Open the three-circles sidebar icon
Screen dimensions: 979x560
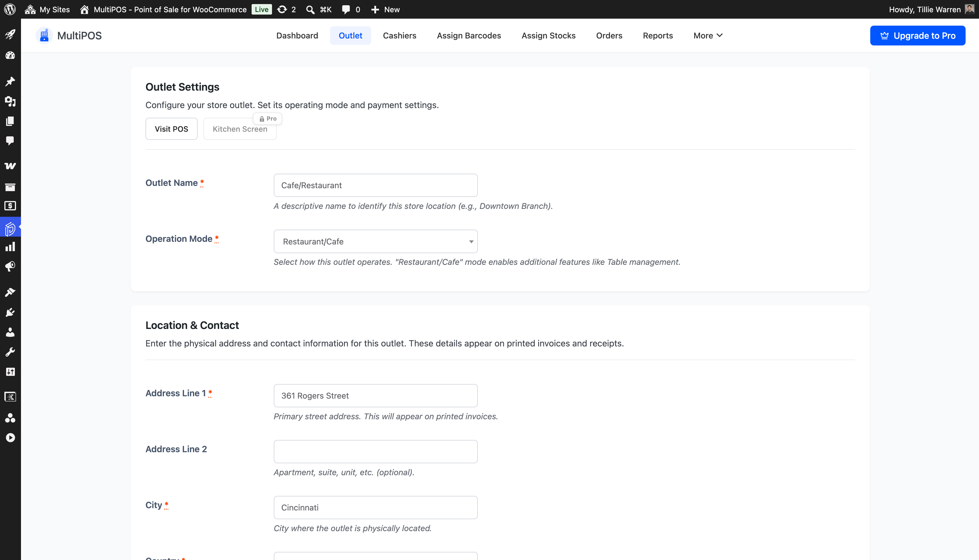pyautogui.click(x=10, y=418)
